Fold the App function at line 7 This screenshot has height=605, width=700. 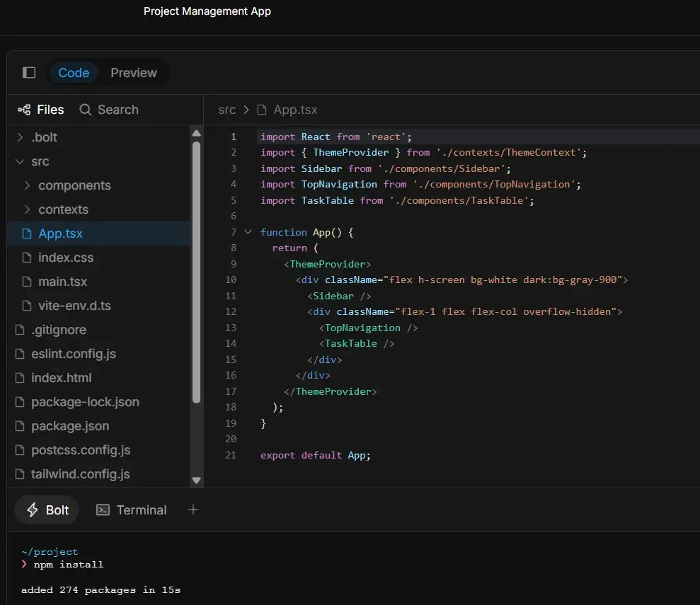(248, 232)
